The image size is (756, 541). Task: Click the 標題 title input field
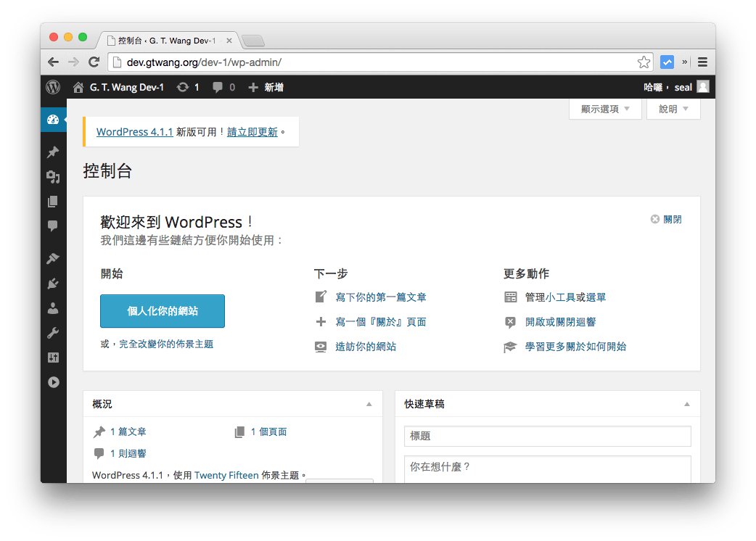pyautogui.click(x=547, y=436)
